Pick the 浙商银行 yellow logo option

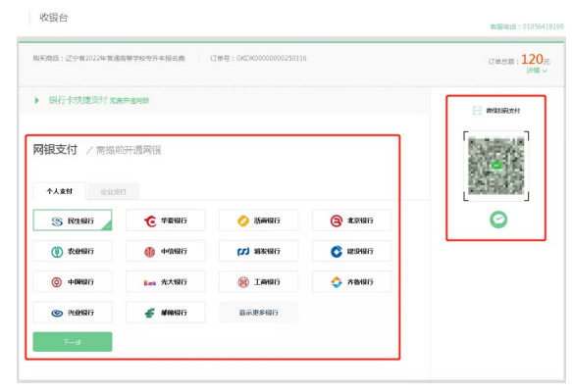tap(259, 220)
